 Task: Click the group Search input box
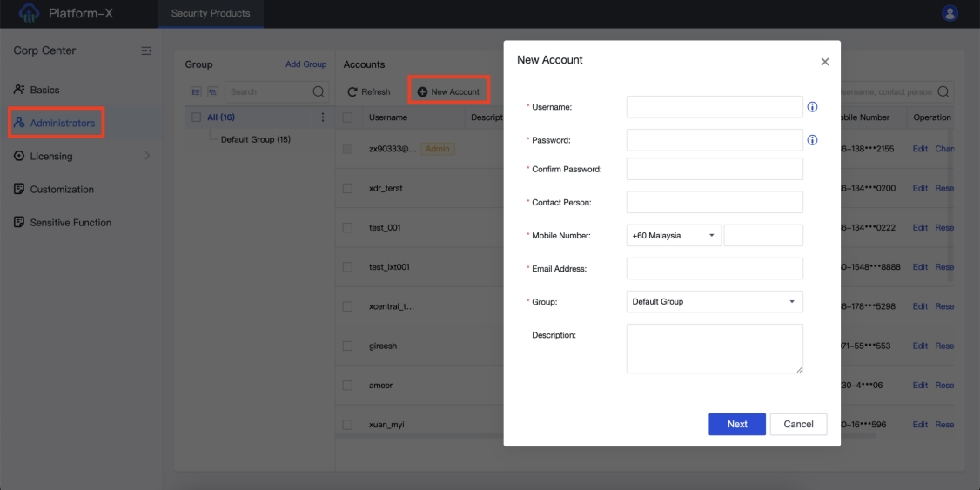[277, 92]
